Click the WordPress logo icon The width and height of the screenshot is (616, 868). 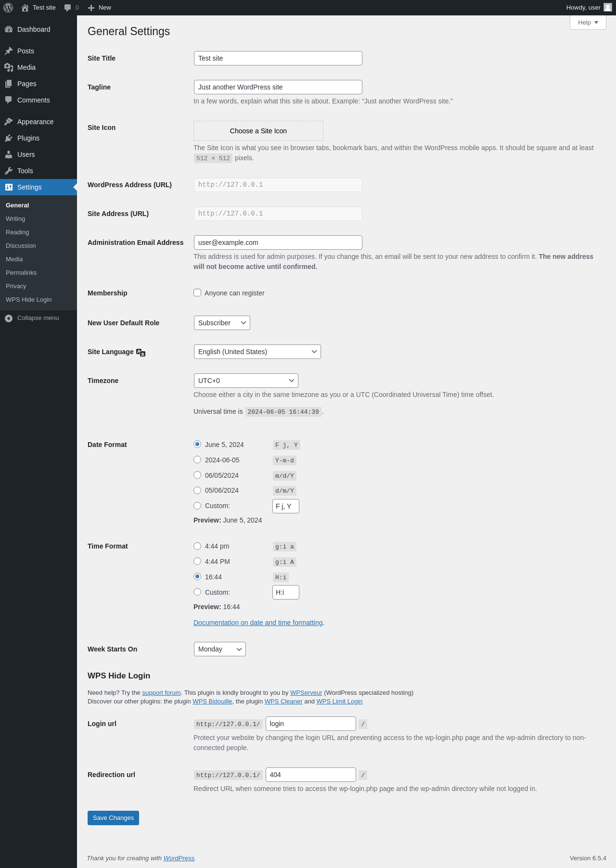(x=8, y=8)
